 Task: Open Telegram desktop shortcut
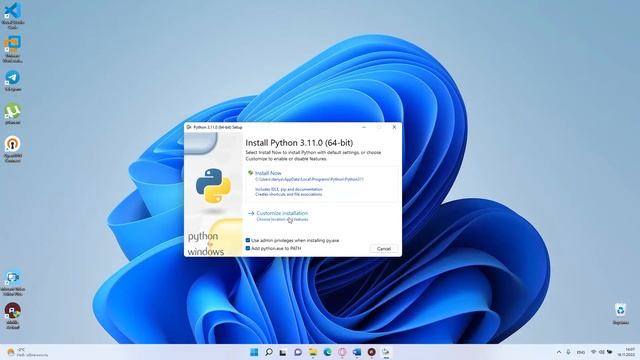pos(13,80)
